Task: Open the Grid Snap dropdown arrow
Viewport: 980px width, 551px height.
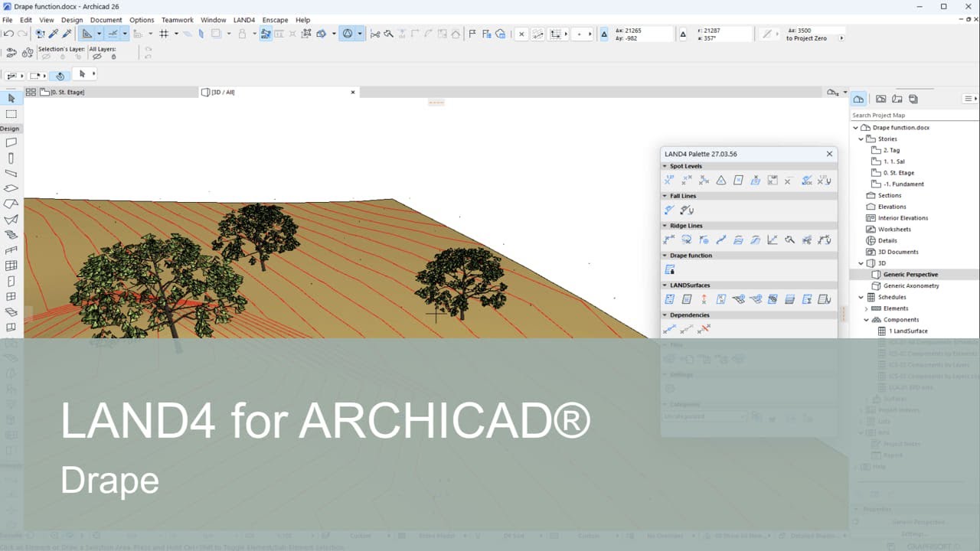Action: [x=176, y=34]
